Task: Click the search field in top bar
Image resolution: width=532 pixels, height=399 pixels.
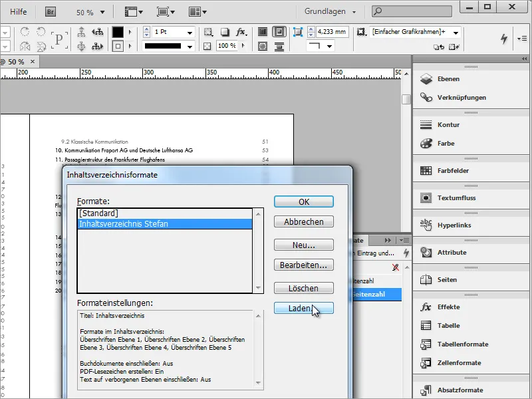Action: click(412, 11)
